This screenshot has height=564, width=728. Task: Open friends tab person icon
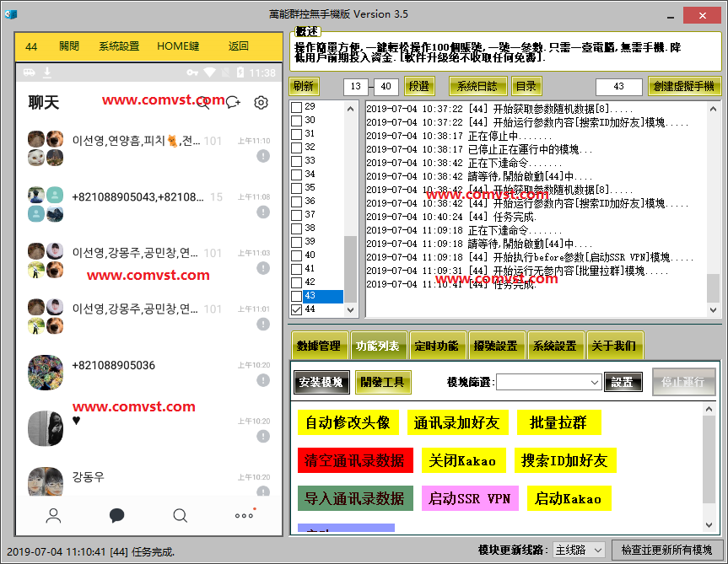[x=53, y=515]
